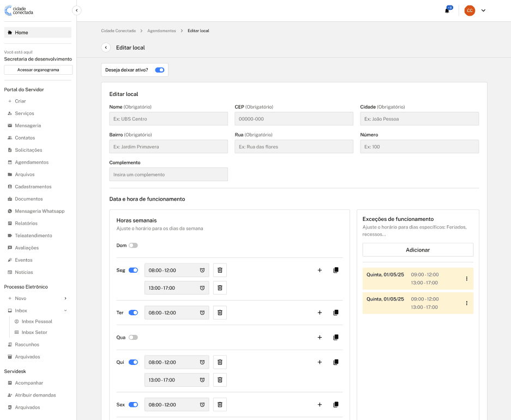Delete Monday's 08:00-12:00 time slot
This screenshot has width=511, height=420.
point(220,270)
